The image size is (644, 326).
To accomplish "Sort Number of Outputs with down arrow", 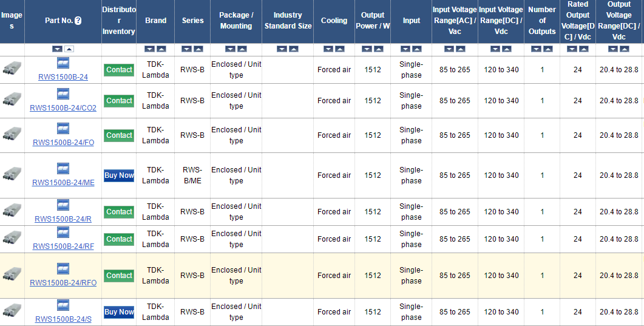I will [x=537, y=49].
